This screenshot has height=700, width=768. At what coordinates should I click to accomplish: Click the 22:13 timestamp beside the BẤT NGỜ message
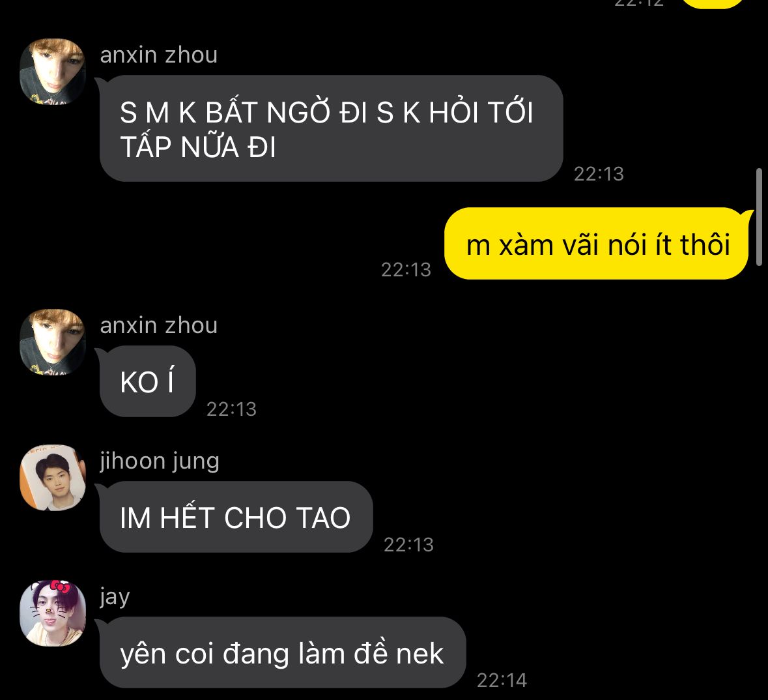click(x=599, y=174)
